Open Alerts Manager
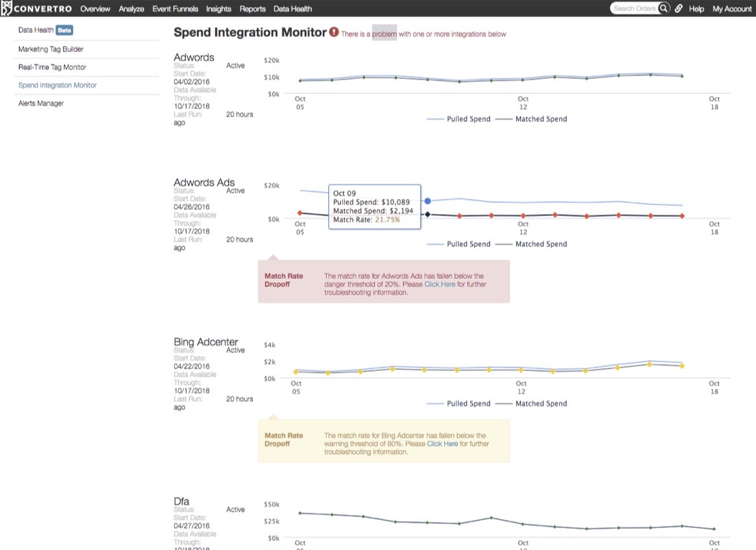 41,104
